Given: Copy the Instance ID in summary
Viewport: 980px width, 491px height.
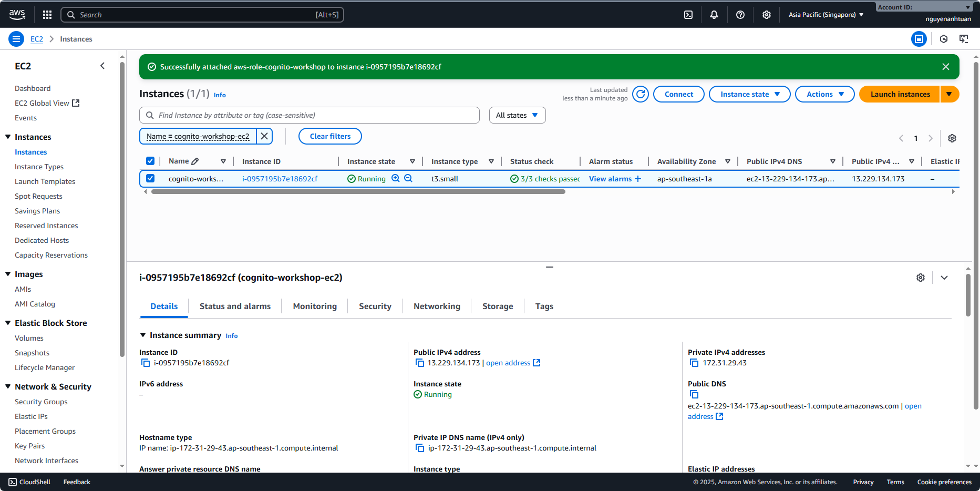Looking at the screenshot, I should tap(146, 363).
